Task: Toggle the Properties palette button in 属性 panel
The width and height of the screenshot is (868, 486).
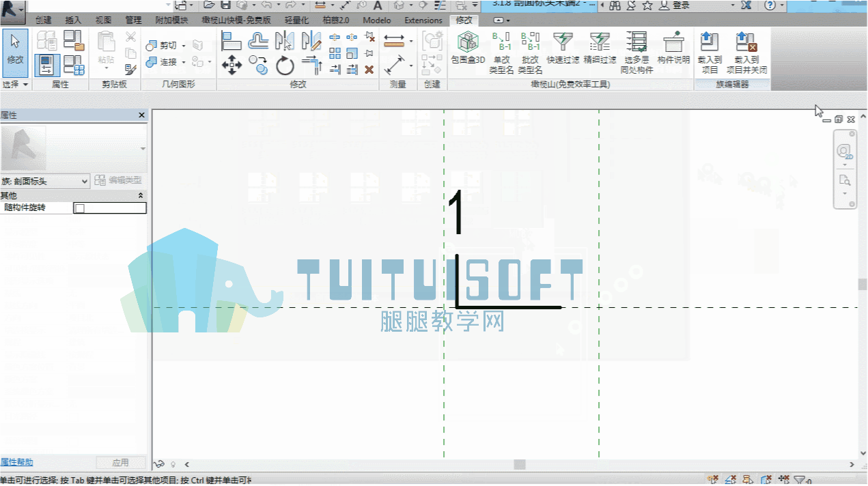Action: pos(46,65)
